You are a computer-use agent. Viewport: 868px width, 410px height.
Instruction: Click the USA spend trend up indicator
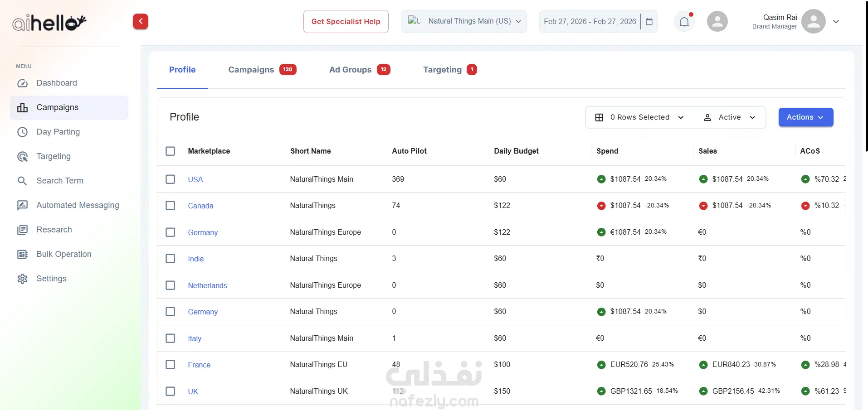point(601,179)
